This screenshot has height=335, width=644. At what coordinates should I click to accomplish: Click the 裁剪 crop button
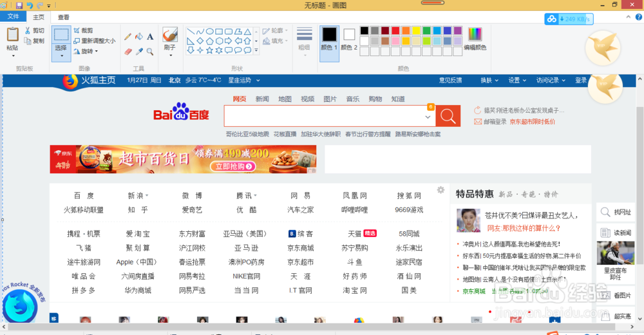pos(83,30)
